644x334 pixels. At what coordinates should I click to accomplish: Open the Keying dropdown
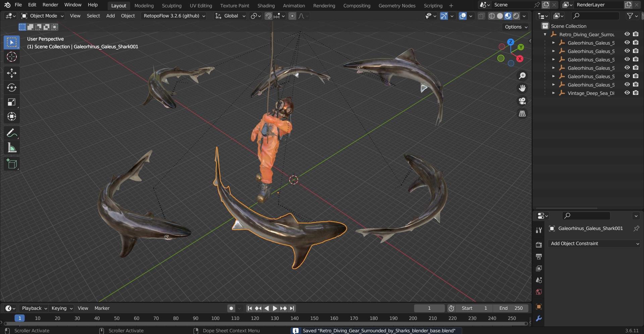62,308
